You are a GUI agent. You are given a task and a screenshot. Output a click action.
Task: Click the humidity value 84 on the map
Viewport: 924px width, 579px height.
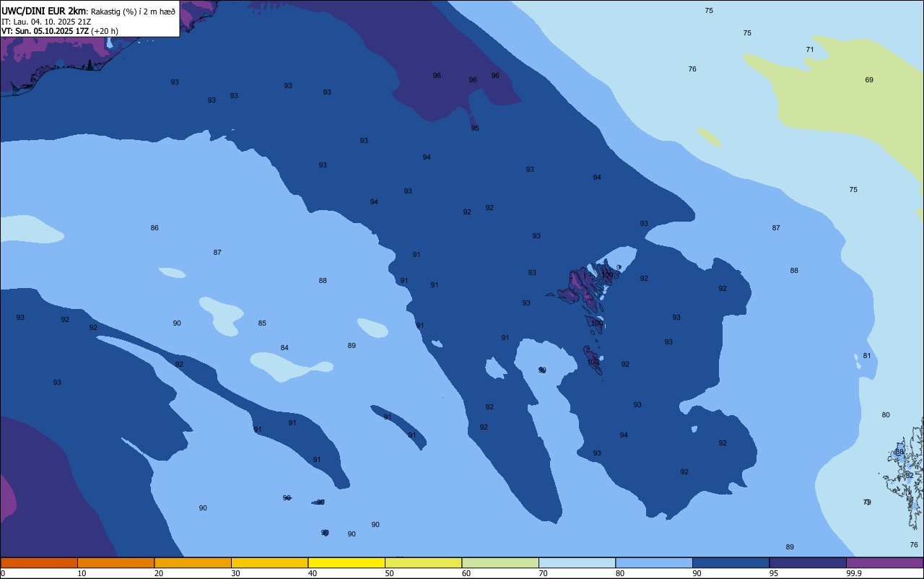[284, 348]
